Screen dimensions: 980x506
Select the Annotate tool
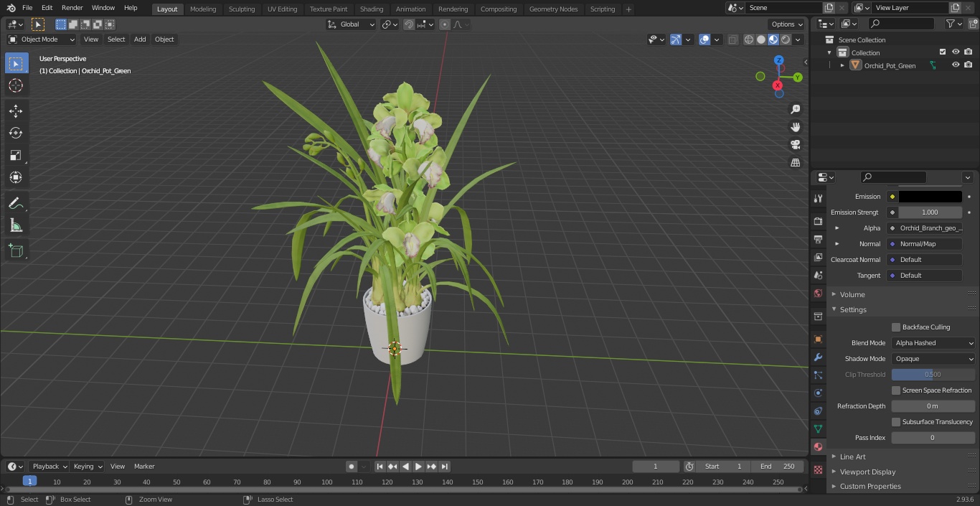(x=16, y=204)
